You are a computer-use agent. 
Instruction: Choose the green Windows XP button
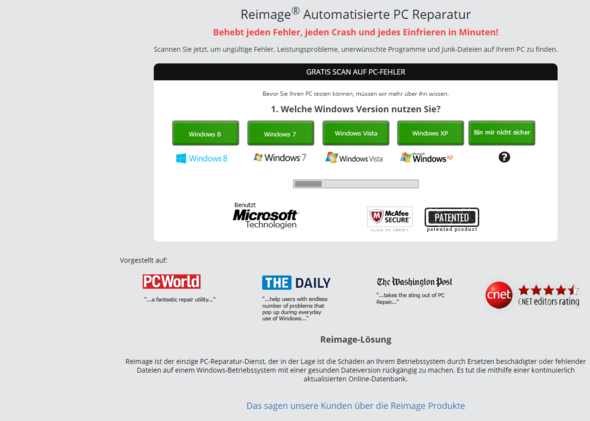[430, 133]
